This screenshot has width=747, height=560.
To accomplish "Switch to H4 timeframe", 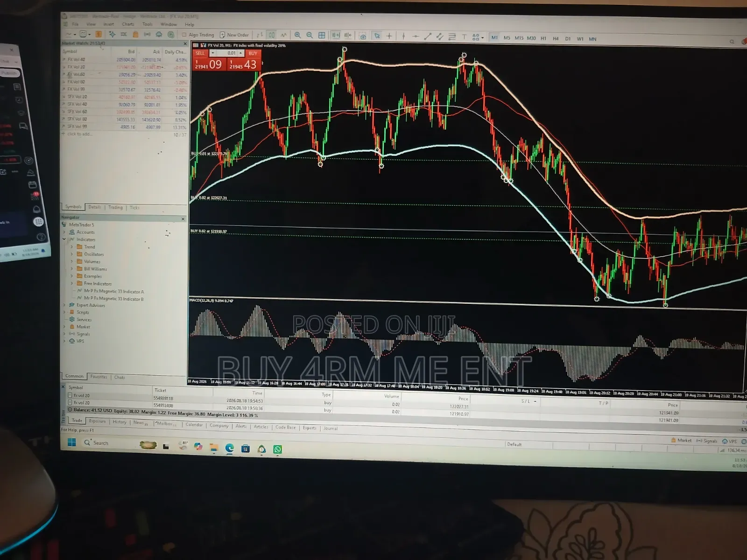I will (x=556, y=39).
